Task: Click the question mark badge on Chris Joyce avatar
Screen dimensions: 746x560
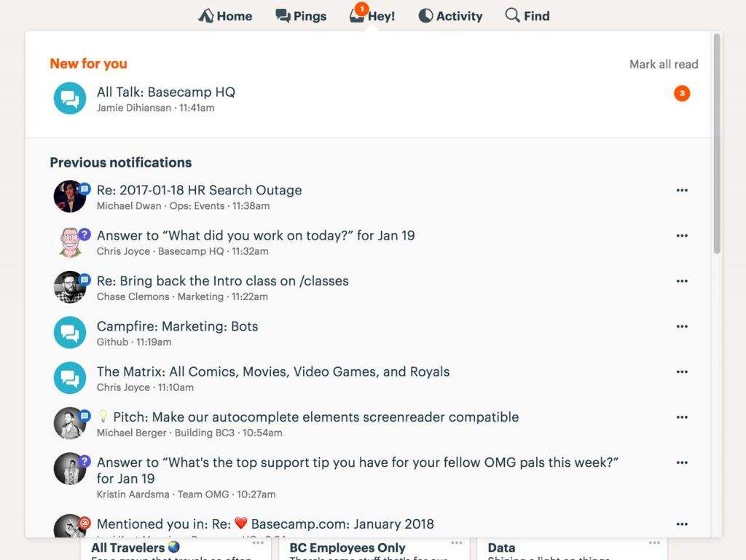Action: 85,234
